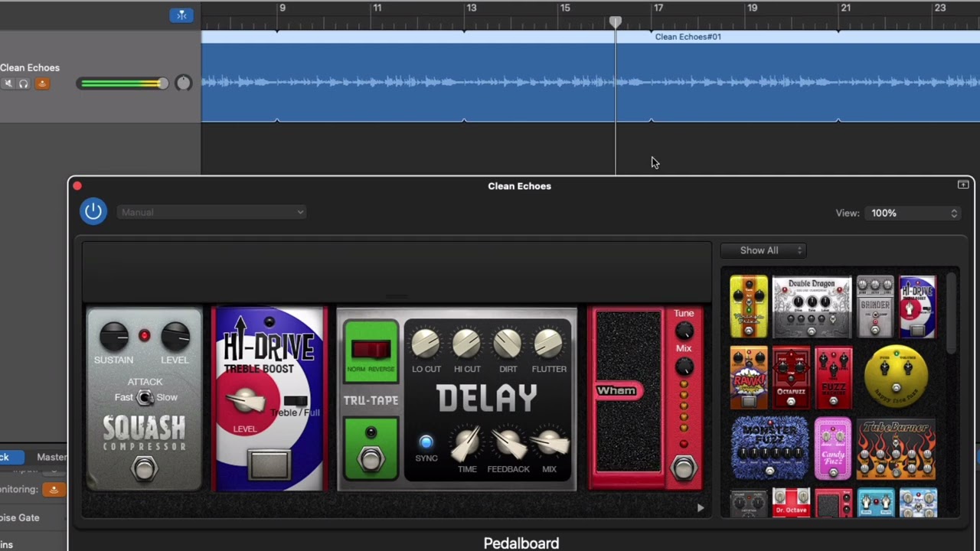Add the Double Dragon pedal from browser
This screenshot has width=980, height=551.
pyautogui.click(x=812, y=307)
